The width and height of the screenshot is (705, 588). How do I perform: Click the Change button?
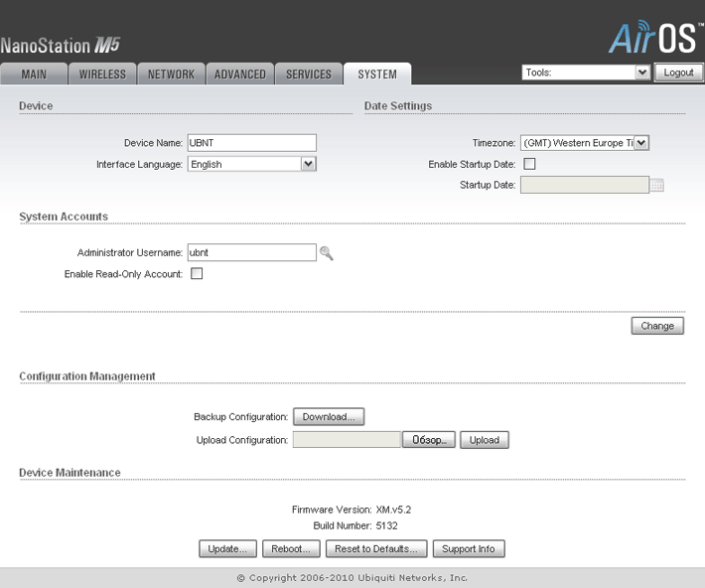tap(657, 326)
